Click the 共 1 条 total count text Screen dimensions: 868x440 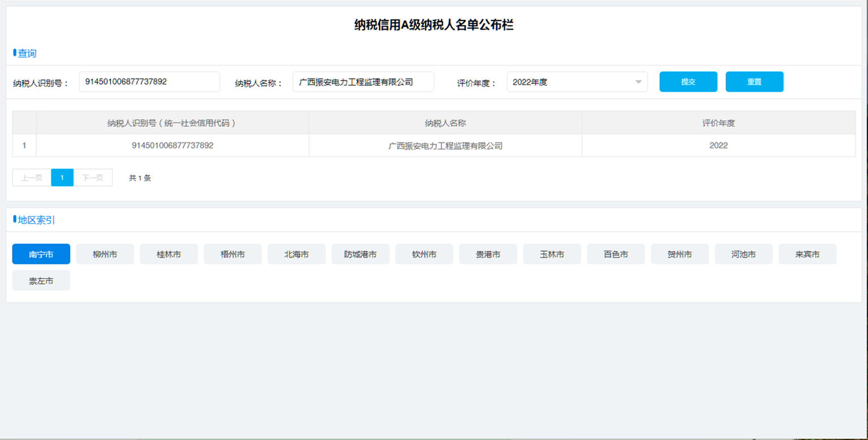(140, 178)
